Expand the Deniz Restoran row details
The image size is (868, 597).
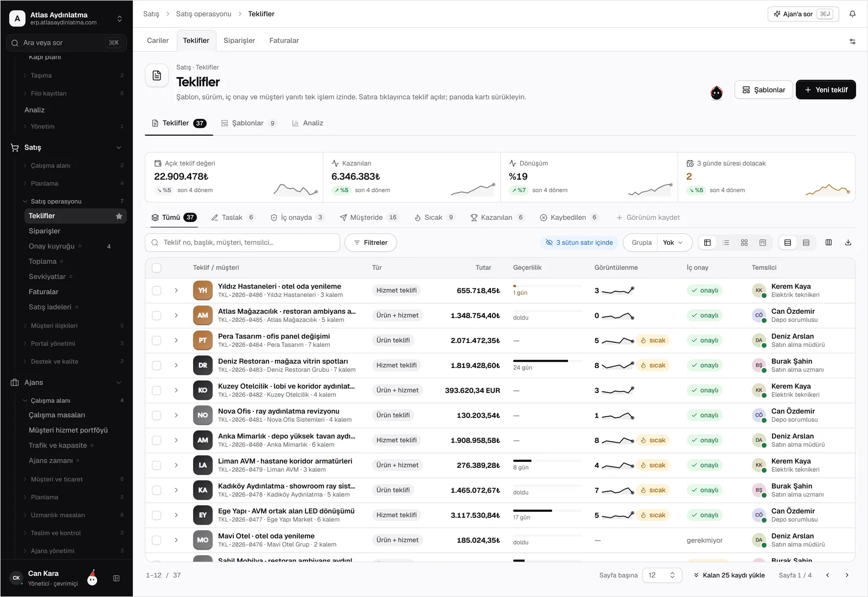click(176, 365)
